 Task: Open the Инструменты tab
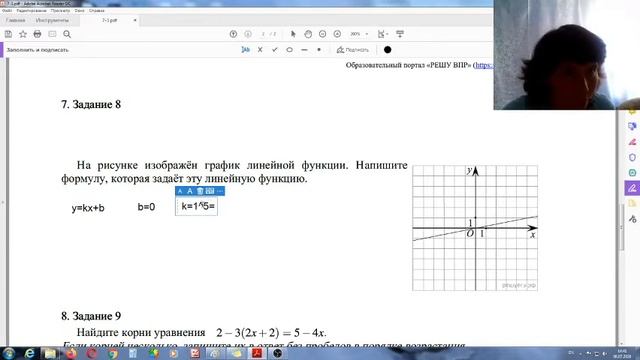(x=52, y=20)
